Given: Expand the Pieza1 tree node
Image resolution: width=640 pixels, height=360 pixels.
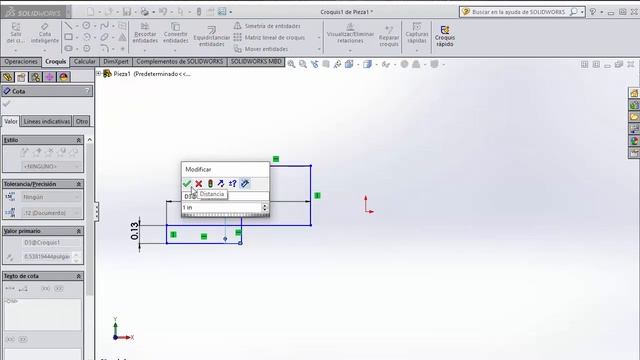Looking at the screenshot, I should (98, 73).
